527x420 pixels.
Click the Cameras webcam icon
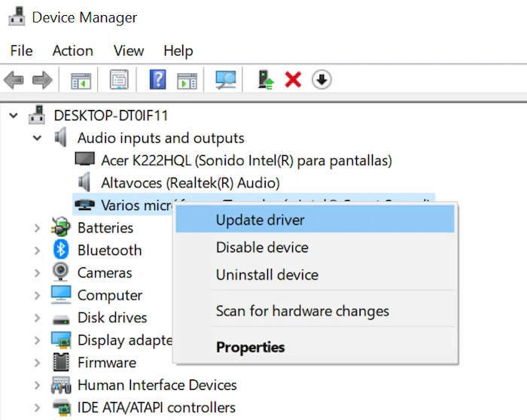[x=61, y=272]
